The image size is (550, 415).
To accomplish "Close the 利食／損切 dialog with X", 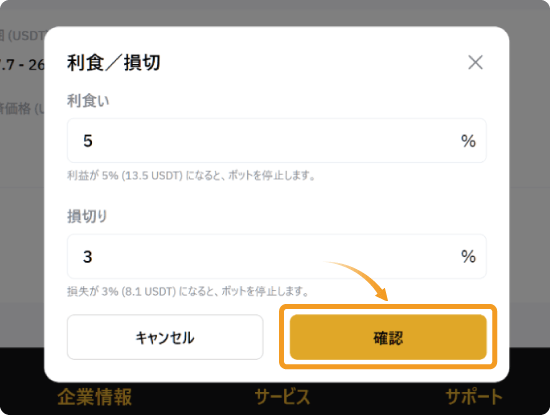I will tap(475, 62).
